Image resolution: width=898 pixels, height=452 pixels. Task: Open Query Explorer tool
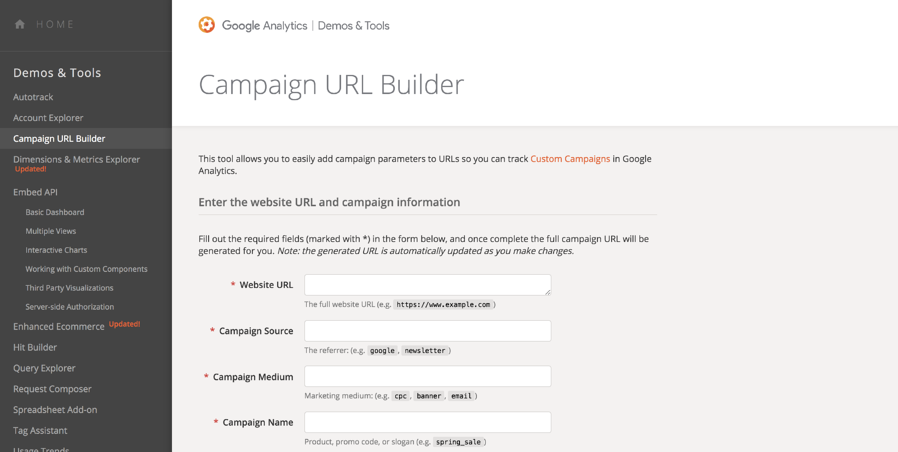tap(44, 368)
